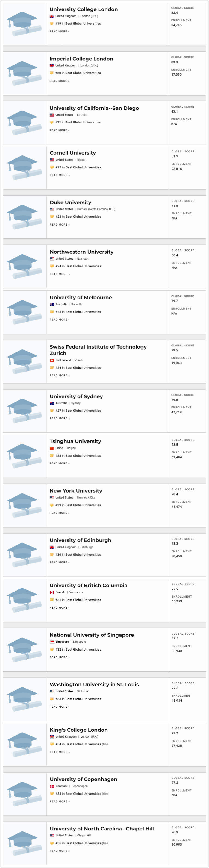Open University of Edinburgh title link
This screenshot has width=209, height=868.
(80, 540)
